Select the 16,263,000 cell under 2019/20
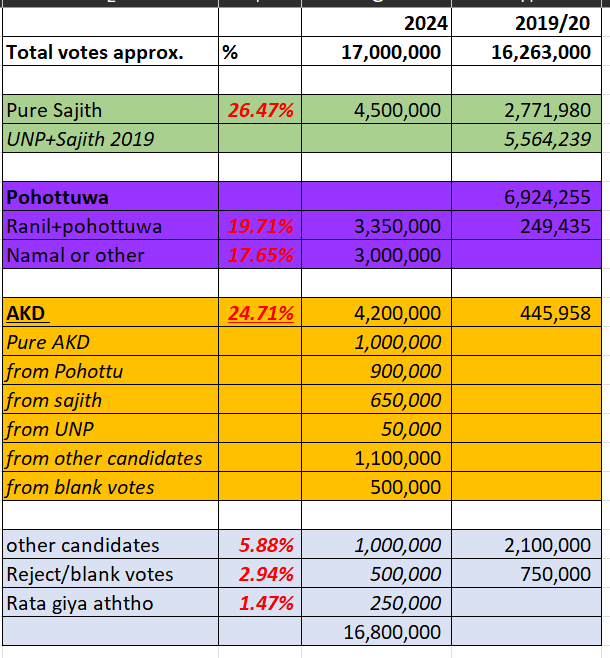610x658 pixels. click(527, 52)
